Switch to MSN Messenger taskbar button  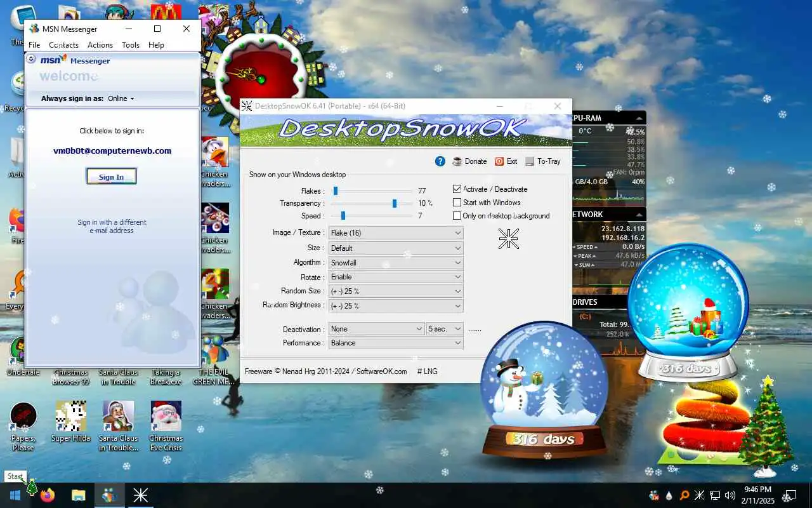tap(109, 495)
